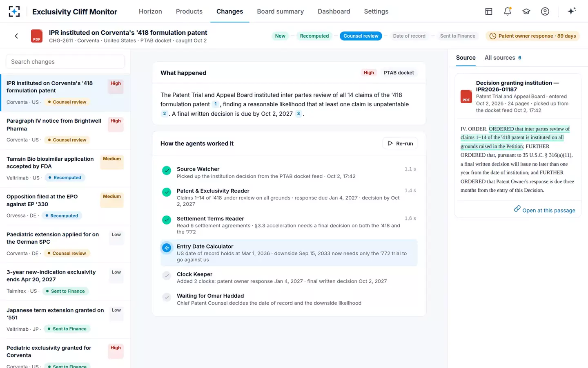Click the Patent owner response 89 days badge
Viewport: 588px width, 368px height.
pos(532,36)
